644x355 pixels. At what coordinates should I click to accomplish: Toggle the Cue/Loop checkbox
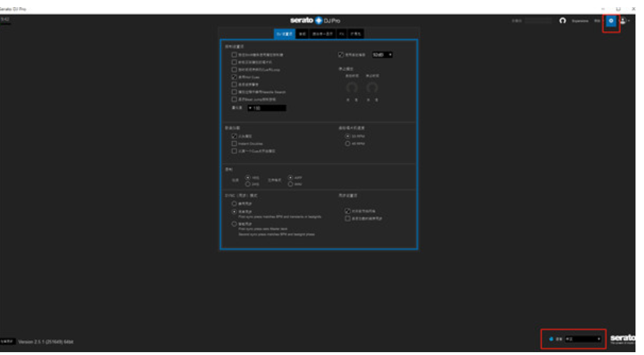234,69
